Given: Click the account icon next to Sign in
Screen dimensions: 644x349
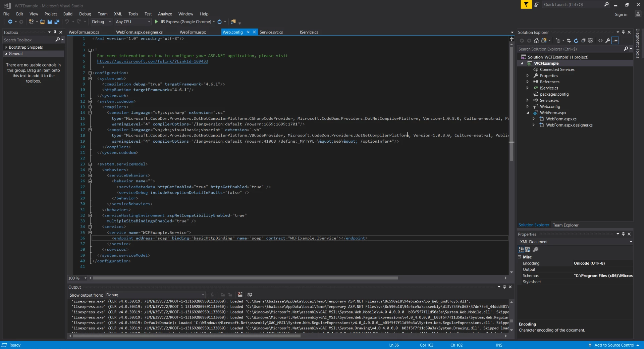Looking at the screenshot, I should (x=638, y=14).
